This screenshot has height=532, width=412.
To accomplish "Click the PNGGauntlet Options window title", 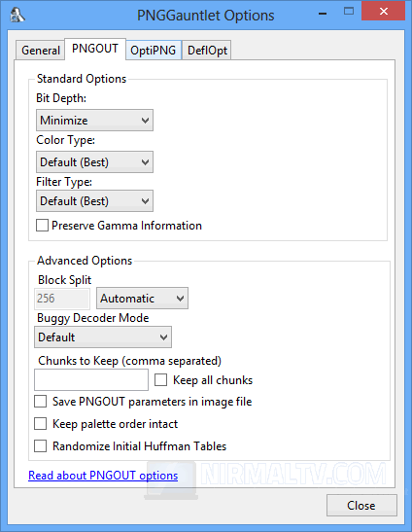I will tap(205, 16).
